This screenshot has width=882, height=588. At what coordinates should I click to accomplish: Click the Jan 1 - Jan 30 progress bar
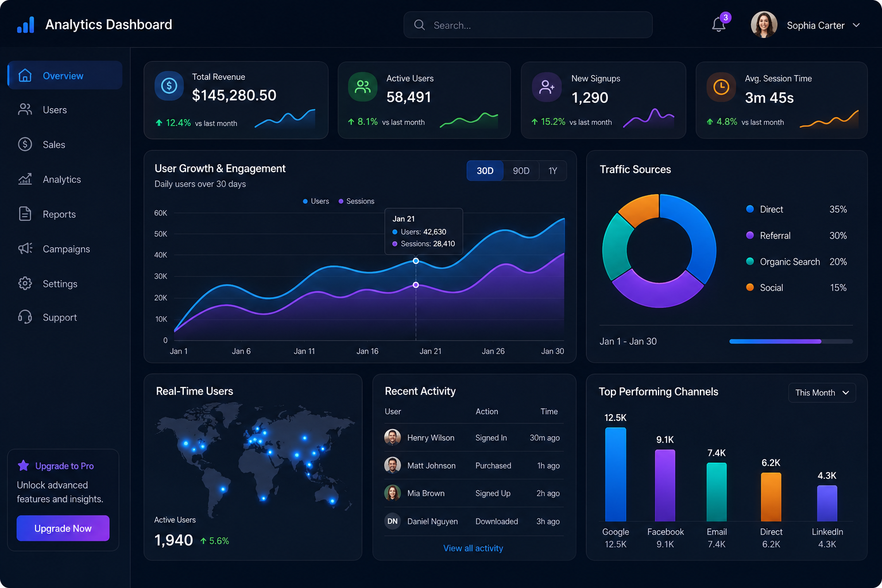click(x=791, y=341)
